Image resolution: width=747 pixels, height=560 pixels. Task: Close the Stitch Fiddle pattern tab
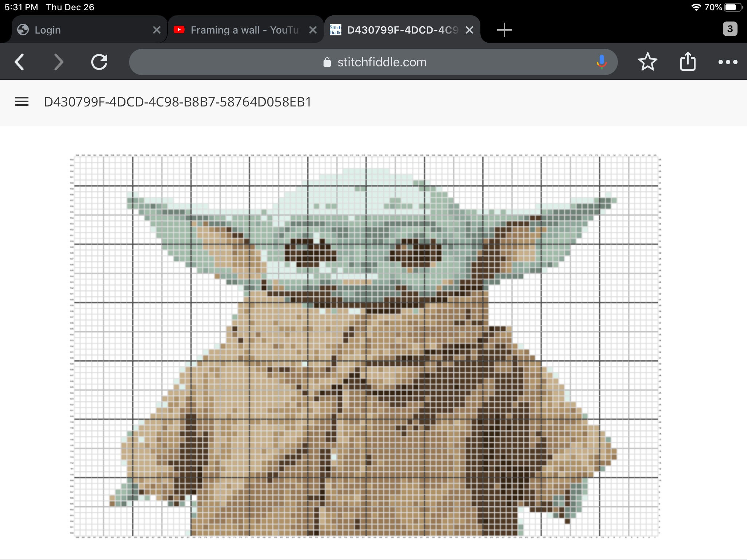470,30
